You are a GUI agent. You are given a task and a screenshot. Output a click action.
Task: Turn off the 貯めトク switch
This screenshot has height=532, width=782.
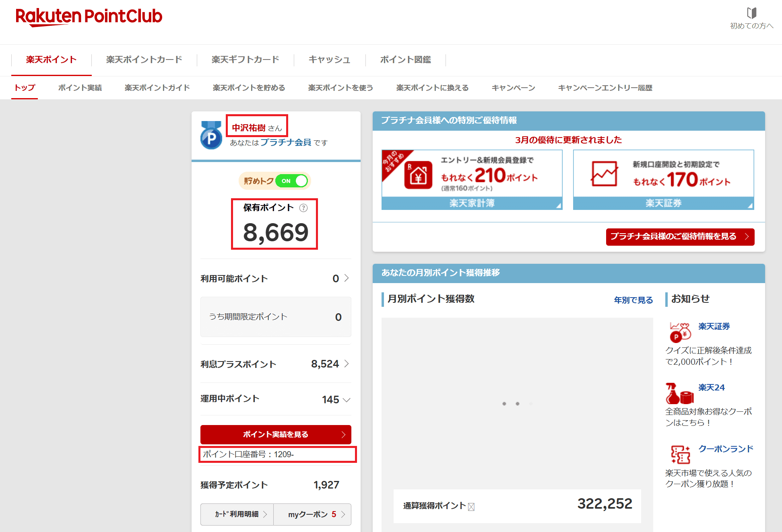tap(293, 181)
